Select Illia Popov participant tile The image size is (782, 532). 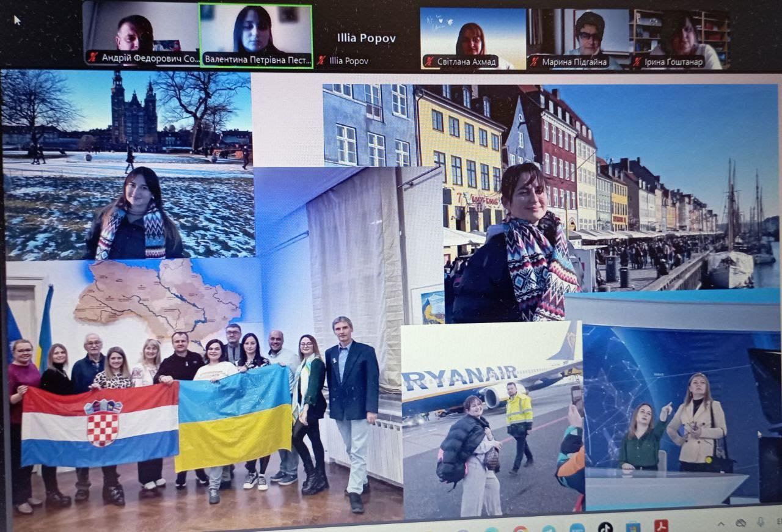click(366, 37)
